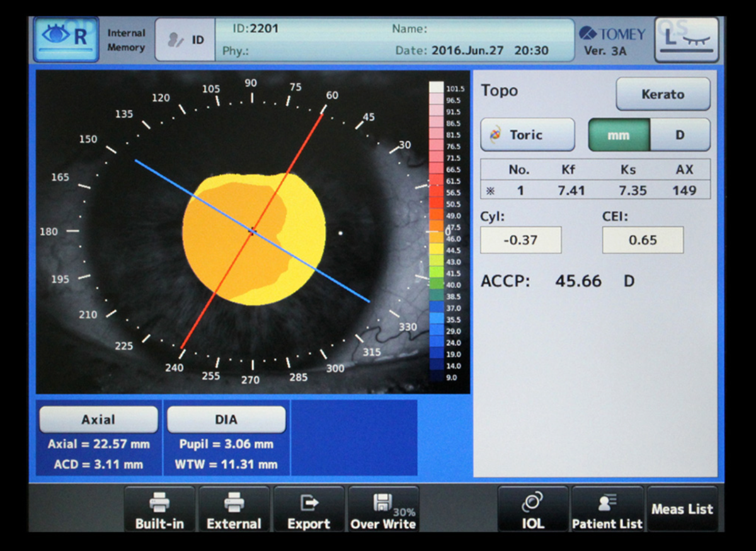Select the DIA measurement tab
The image size is (756, 551).
[226, 419]
